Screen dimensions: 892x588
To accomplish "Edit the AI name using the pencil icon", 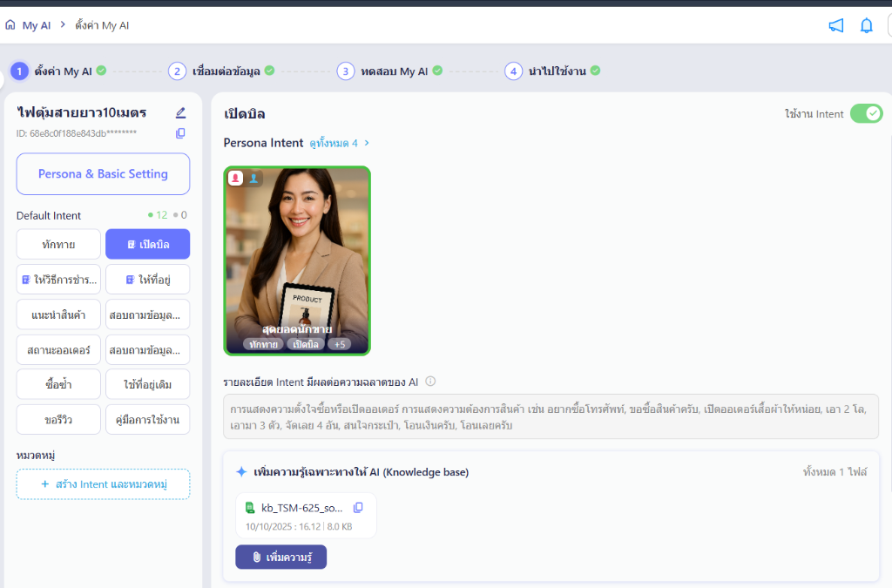I will [181, 112].
